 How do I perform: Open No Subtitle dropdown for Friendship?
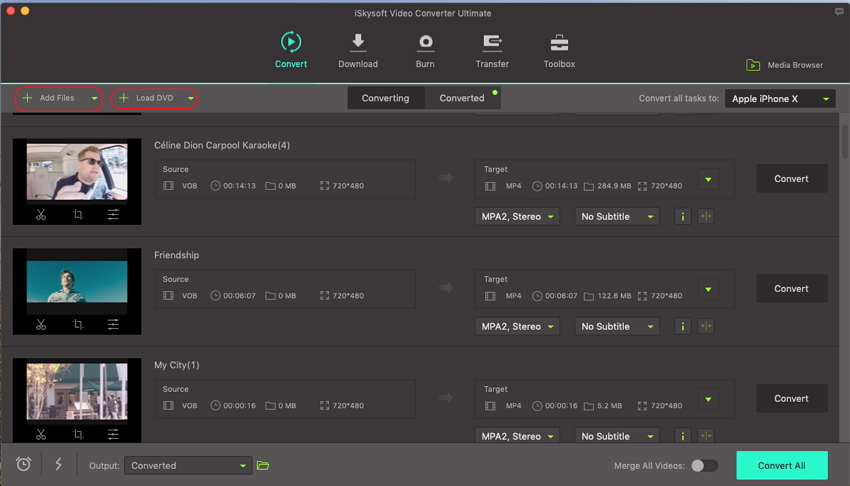(x=617, y=326)
